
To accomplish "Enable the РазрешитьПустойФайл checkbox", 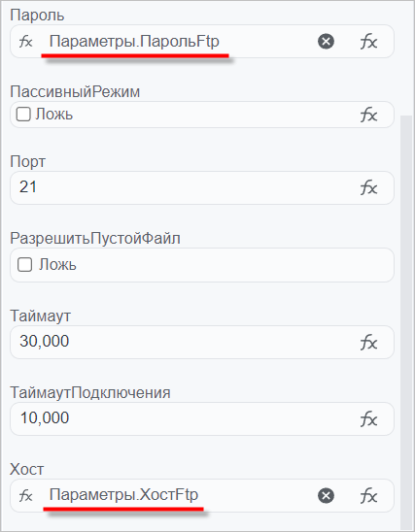I will 25,265.
